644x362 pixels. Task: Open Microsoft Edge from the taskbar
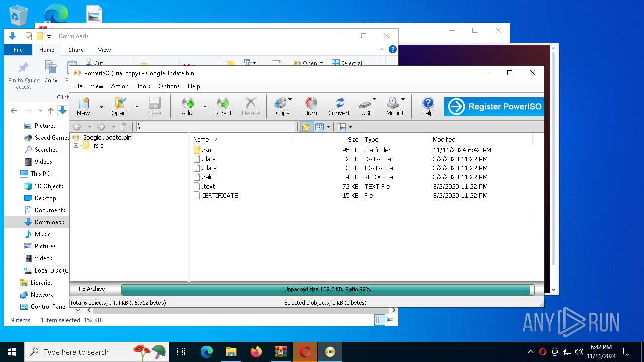[207, 352]
